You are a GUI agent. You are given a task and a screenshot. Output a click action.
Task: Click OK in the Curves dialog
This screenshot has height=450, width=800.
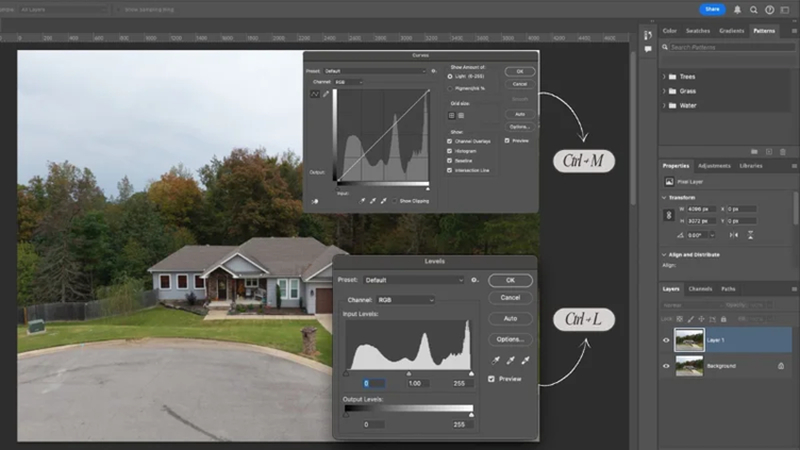(520, 72)
